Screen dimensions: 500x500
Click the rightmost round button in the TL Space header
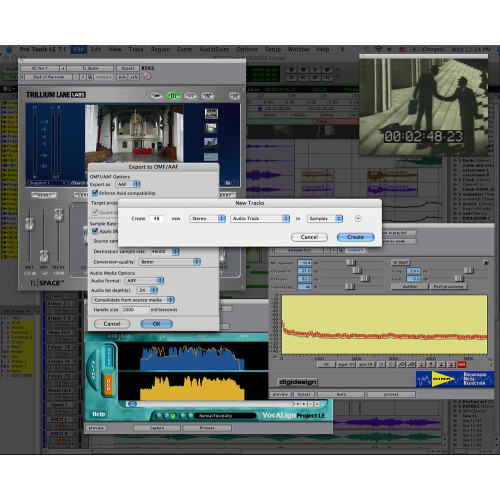point(235,96)
